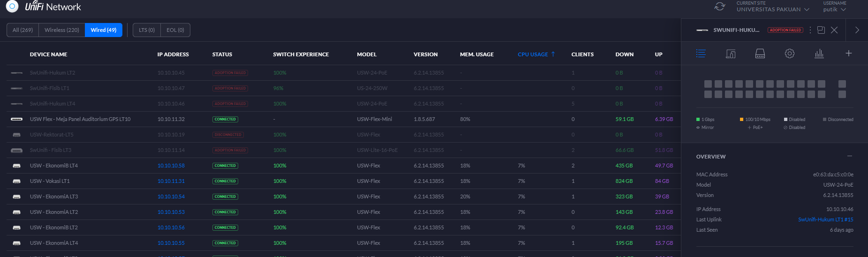Expand the Current Site dropdown
The width and height of the screenshot is (868, 257).
pyautogui.click(x=772, y=9)
